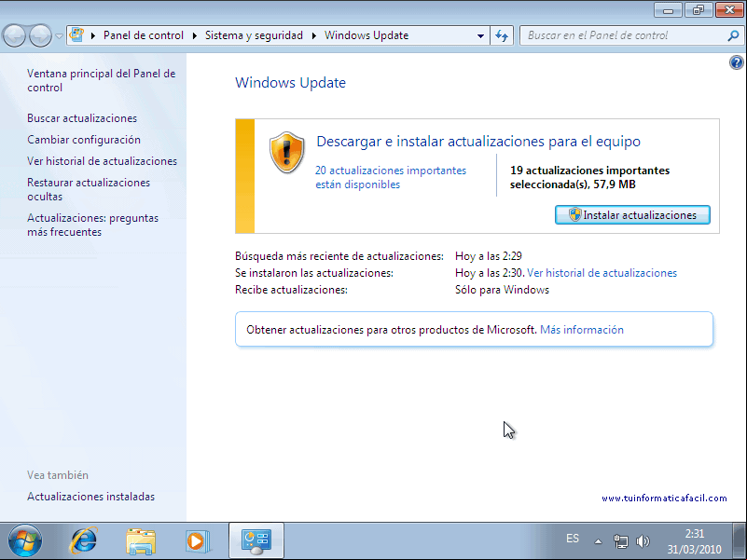Minimize the Windows Update window
This screenshot has height=560, width=747.
(x=668, y=10)
